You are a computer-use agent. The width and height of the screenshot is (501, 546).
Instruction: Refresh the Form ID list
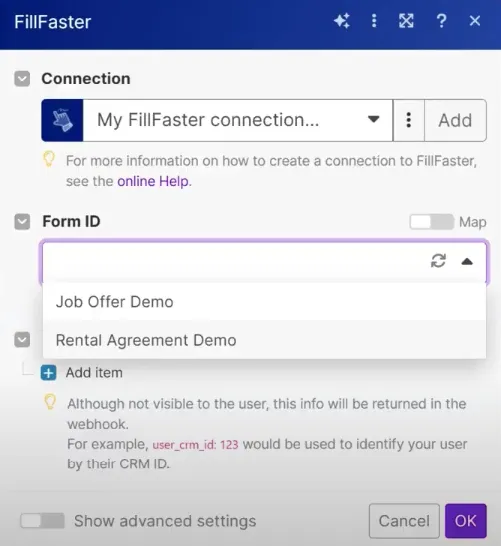tap(438, 261)
